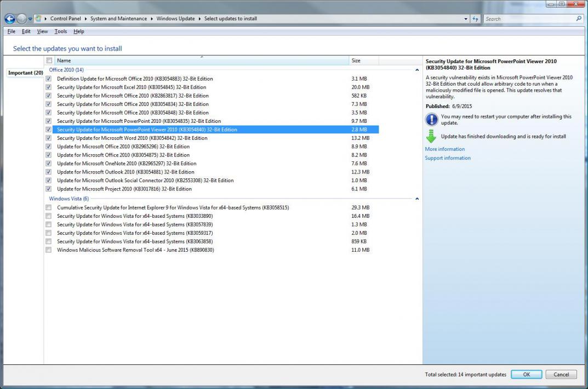This screenshot has width=588, height=389.
Task: Click the refresh icon beside address bar
Action: click(475, 19)
